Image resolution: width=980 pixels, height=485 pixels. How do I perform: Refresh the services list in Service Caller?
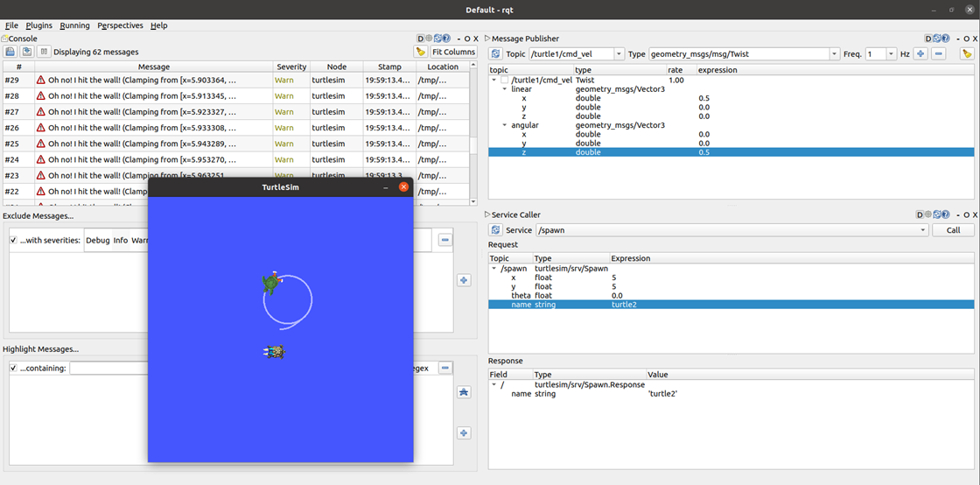[495, 230]
